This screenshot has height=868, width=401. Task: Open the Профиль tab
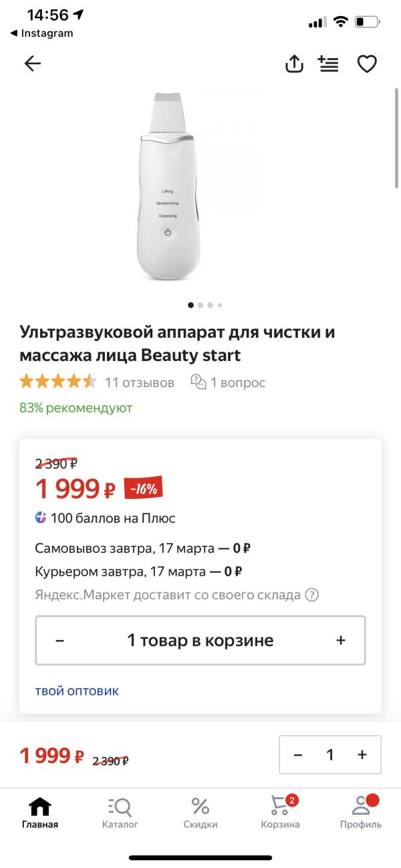pos(361,812)
